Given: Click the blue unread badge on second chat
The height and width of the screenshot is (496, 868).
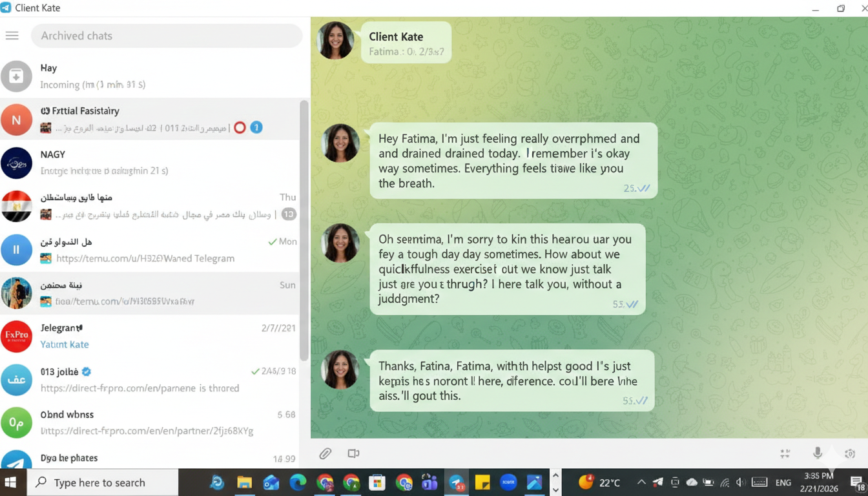Looking at the screenshot, I should tap(256, 128).
